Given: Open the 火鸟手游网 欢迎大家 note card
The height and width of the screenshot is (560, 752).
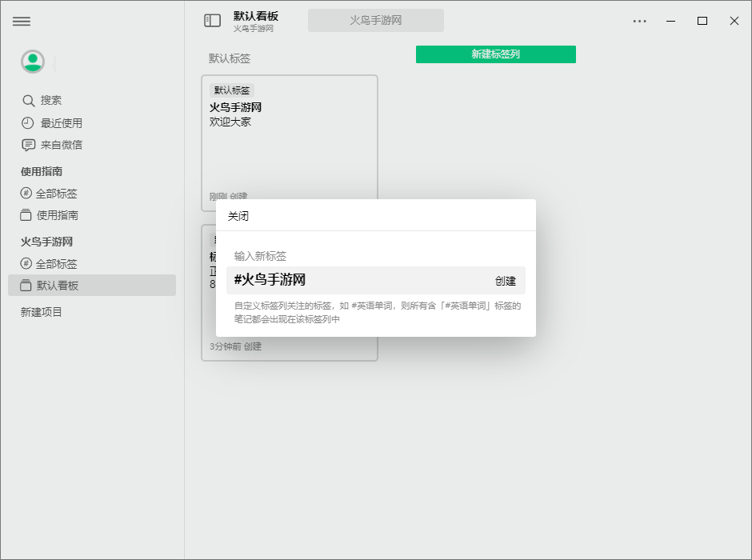Looking at the screenshot, I should [x=290, y=143].
